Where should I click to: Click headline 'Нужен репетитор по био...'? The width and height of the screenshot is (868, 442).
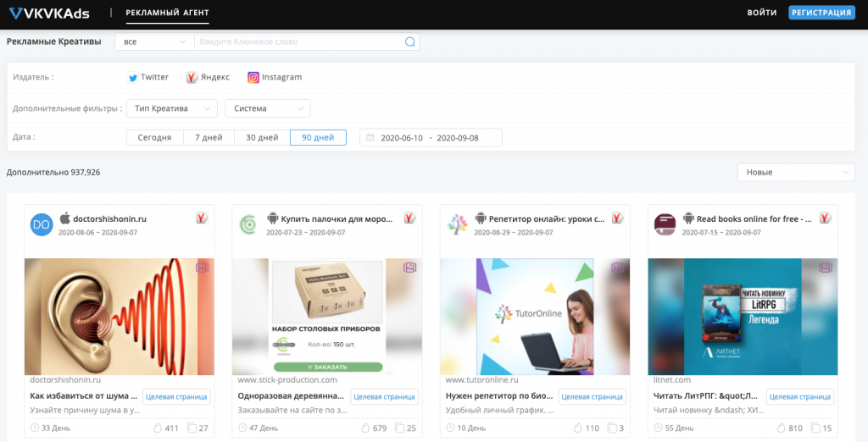point(499,396)
